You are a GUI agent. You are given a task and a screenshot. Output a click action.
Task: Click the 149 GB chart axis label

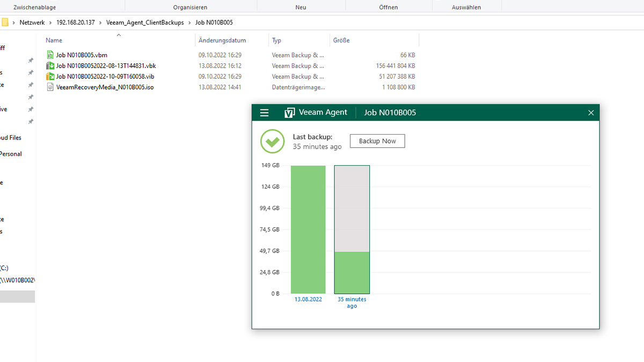(x=270, y=165)
